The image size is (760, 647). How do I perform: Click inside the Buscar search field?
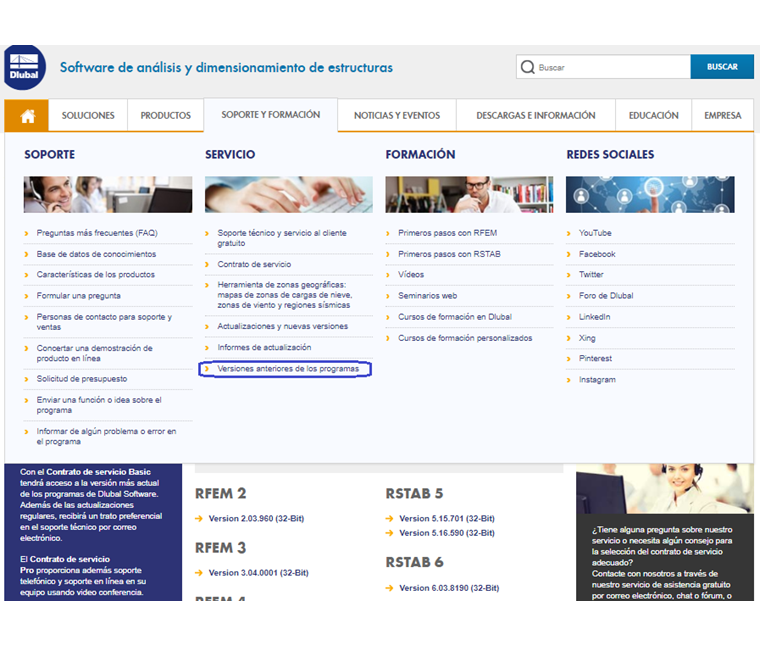click(603, 67)
